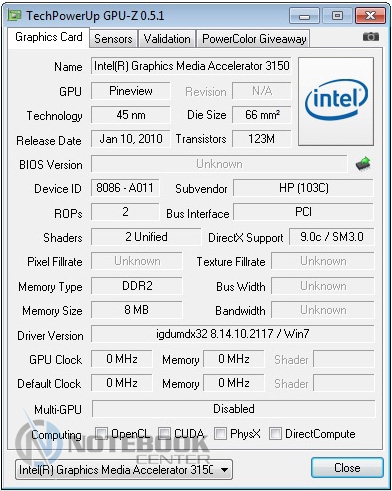Click the Bandwidth Unknown field
This screenshot has height=491, width=392.
(x=323, y=310)
